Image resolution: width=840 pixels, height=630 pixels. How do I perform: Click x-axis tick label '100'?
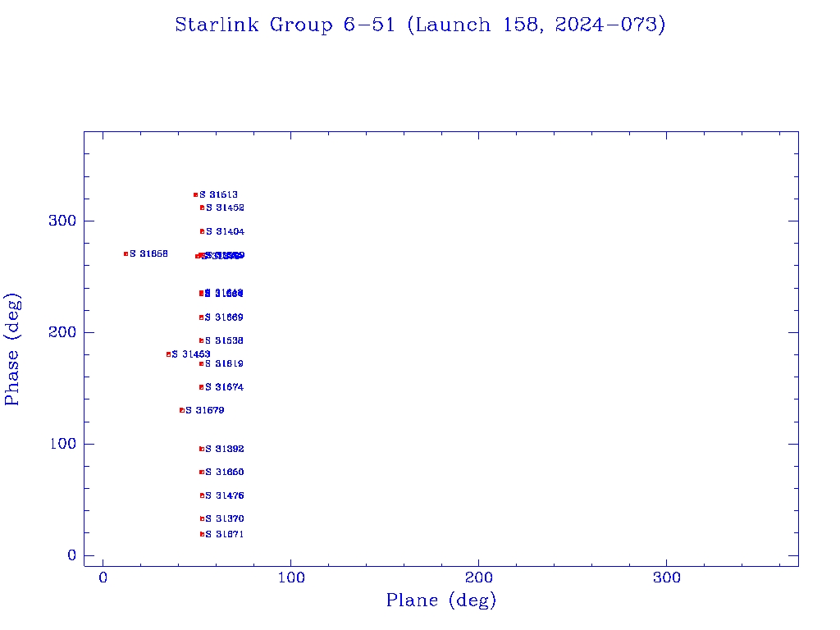[291, 577]
